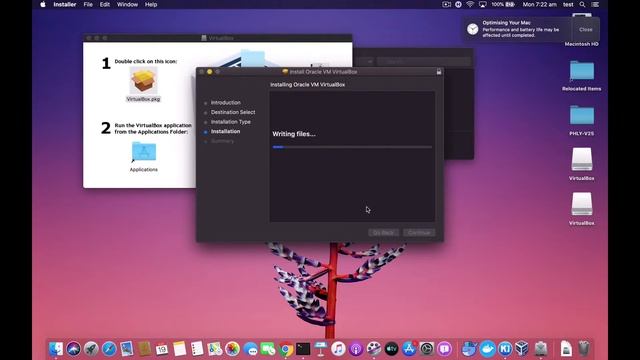Open the Installer application menu
640x360 pixels.
tap(65, 4)
